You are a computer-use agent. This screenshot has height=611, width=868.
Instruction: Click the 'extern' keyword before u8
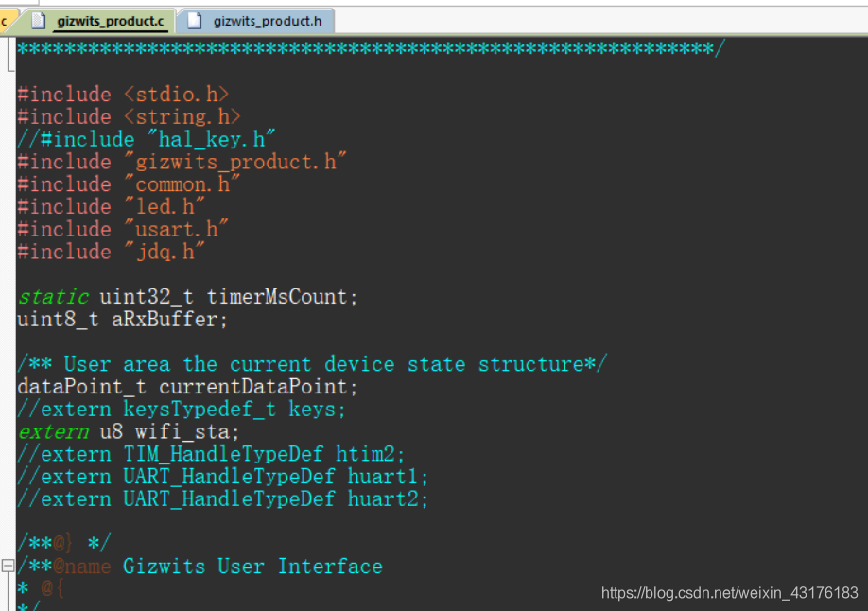click(x=53, y=431)
